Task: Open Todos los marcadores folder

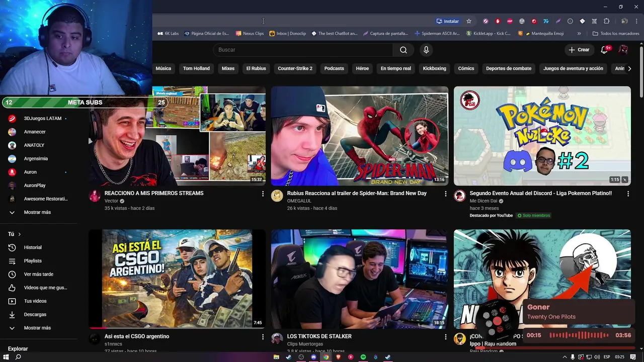Action: coord(616,34)
